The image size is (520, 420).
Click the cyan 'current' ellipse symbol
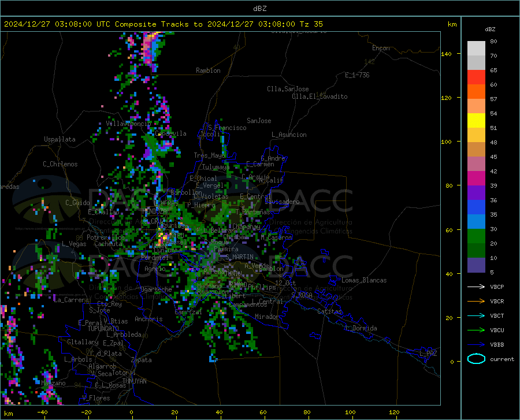(x=476, y=359)
